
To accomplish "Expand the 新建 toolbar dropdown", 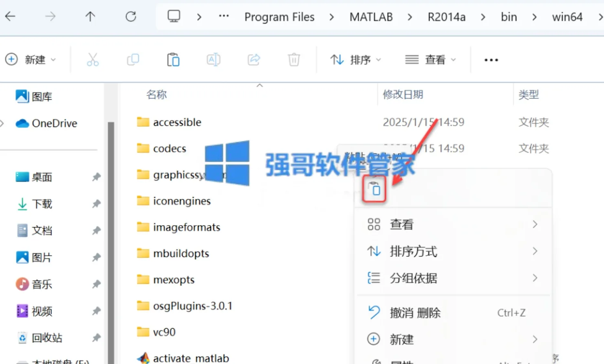I will pos(31,60).
